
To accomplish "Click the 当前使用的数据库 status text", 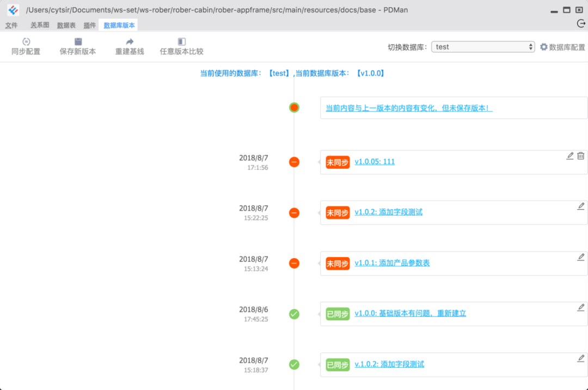I will [x=293, y=74].
